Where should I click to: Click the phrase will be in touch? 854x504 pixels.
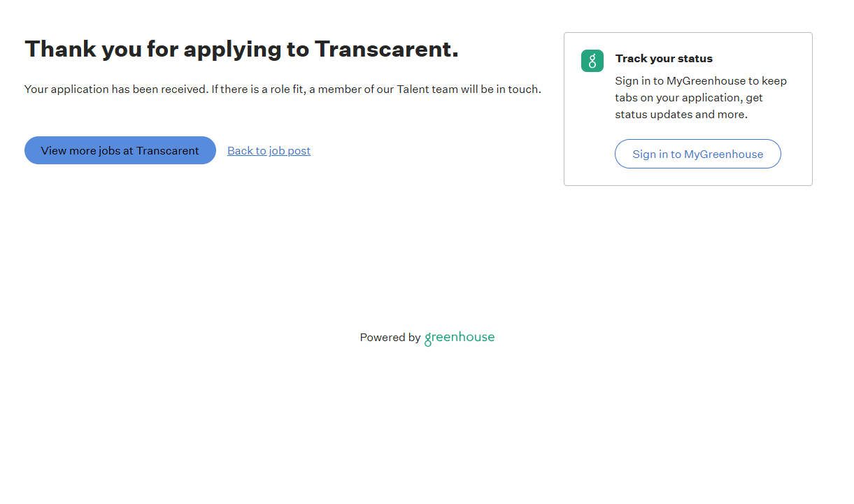click(500, 89)
